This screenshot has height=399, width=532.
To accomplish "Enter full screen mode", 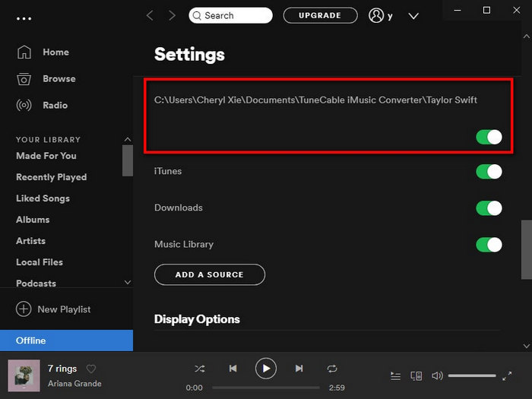I will (507, 376).
